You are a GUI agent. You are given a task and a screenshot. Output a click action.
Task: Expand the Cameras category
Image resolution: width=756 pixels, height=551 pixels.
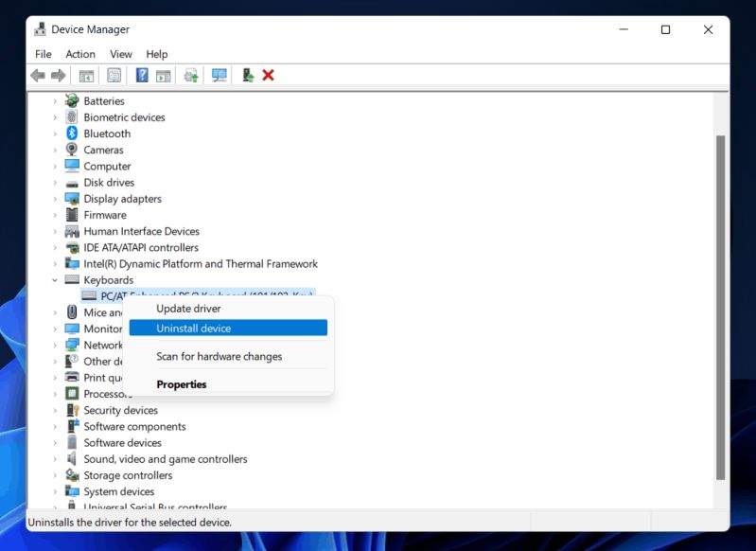click(55, 150)
